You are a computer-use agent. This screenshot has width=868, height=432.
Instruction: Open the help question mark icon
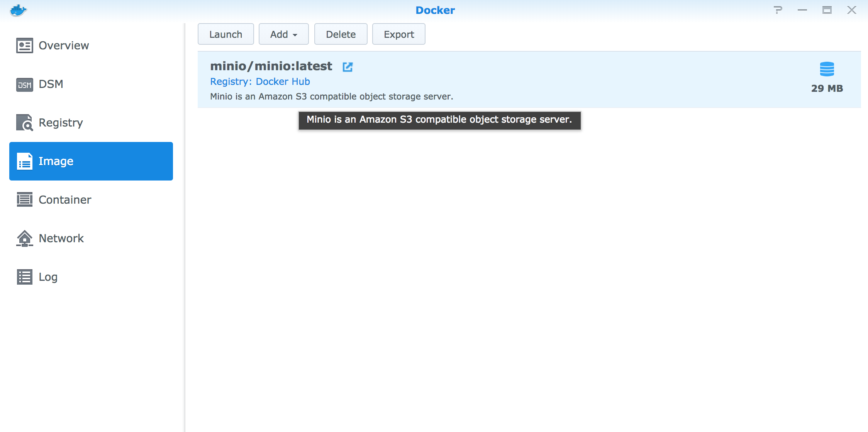tap(778, 10)
